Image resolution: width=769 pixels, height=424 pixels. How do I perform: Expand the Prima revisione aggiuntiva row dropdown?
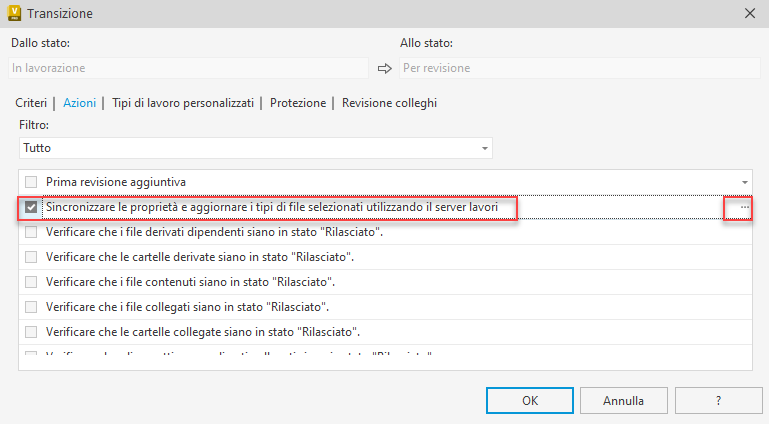(x=744, y=182)
